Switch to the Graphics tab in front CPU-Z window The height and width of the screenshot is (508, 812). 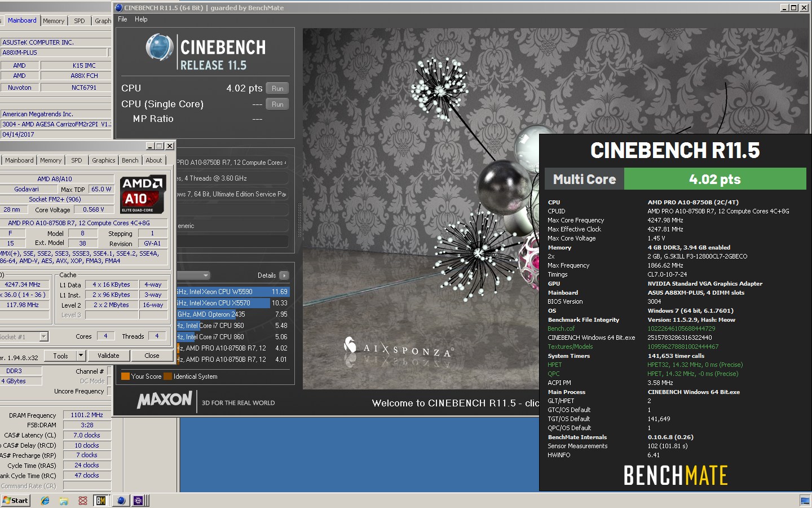click(x=104, y=160)
